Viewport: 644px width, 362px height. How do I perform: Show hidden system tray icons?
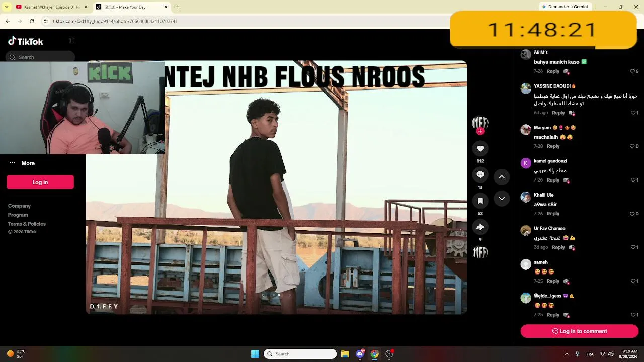coord(566,354)
